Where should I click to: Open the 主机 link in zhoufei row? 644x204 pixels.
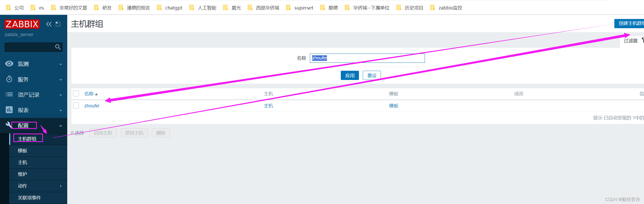pyautogui.click(x=268, y=106)
